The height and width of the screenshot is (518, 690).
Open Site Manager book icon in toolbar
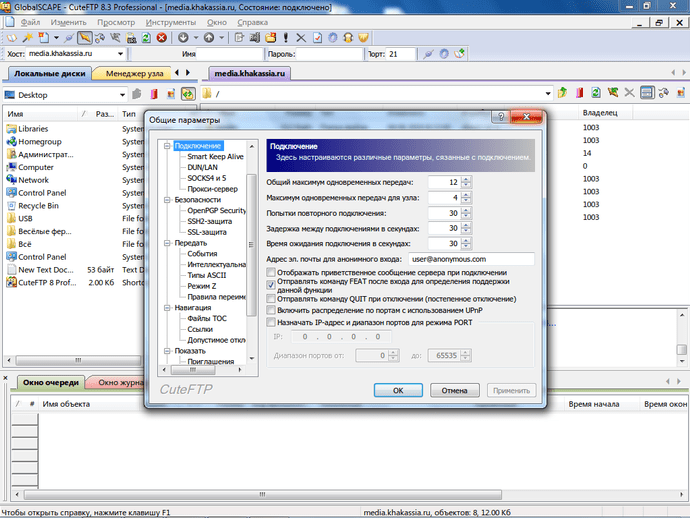pyautogui.click(x=11, y=38)
